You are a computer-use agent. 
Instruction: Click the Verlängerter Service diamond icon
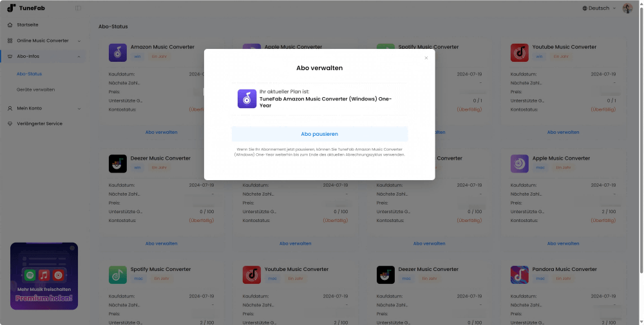point(10,124)
